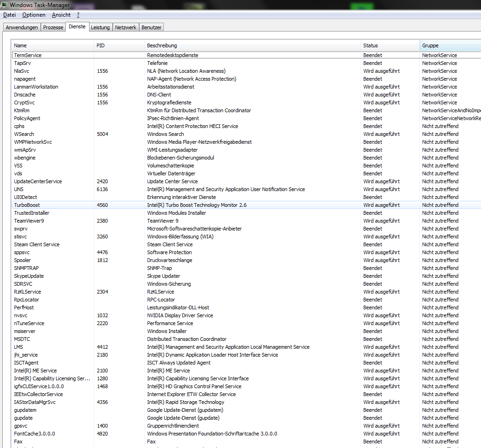Select the LMS service

pos(246,347)
